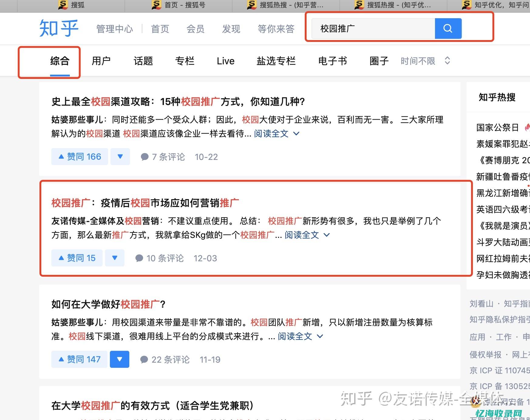Viewport: 530px width, 420px height.
Task: Upvote the second result via 赞同 15
Action: click(x=76, y=258)
